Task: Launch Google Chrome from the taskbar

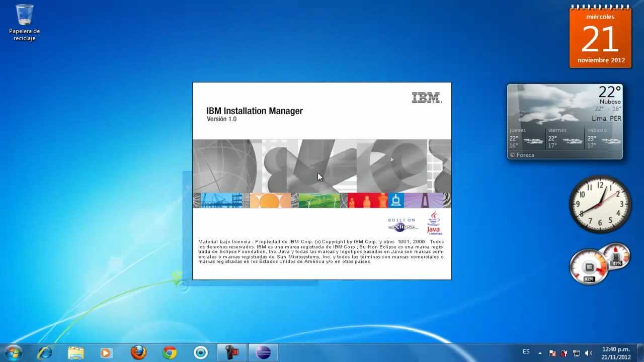Action: pos(170,353)
